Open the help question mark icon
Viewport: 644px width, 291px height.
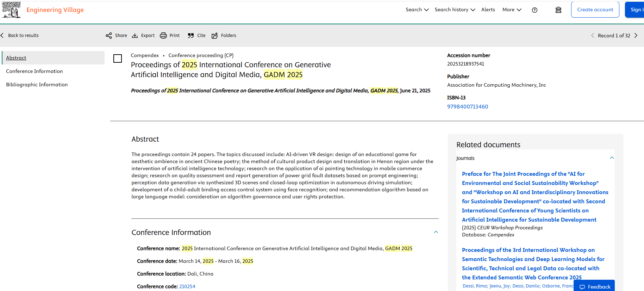pyautogui.click(x=534, y=10)
